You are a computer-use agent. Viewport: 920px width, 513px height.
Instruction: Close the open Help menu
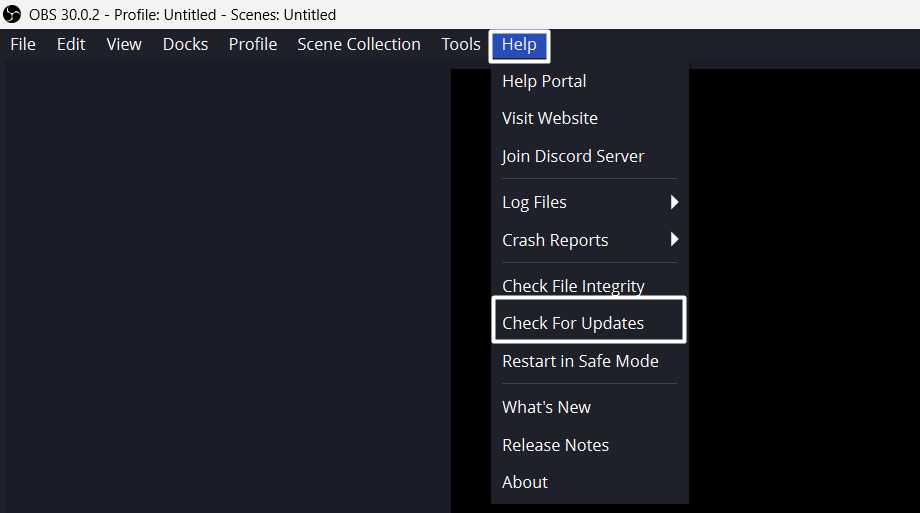(x=519, y=44)
